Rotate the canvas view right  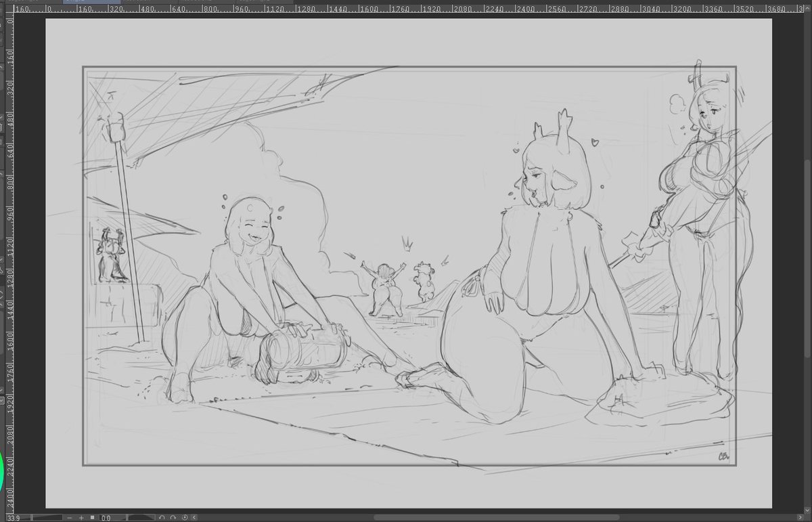click(x=173, y=518)
